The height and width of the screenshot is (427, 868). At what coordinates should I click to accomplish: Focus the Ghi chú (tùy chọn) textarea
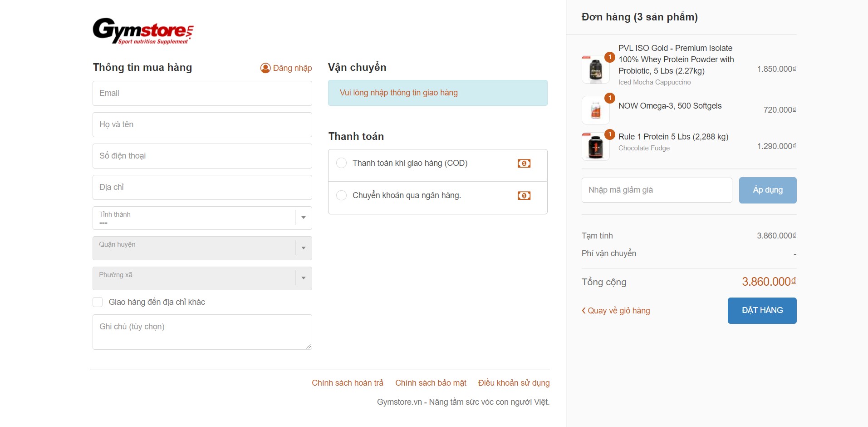[202, 332]
